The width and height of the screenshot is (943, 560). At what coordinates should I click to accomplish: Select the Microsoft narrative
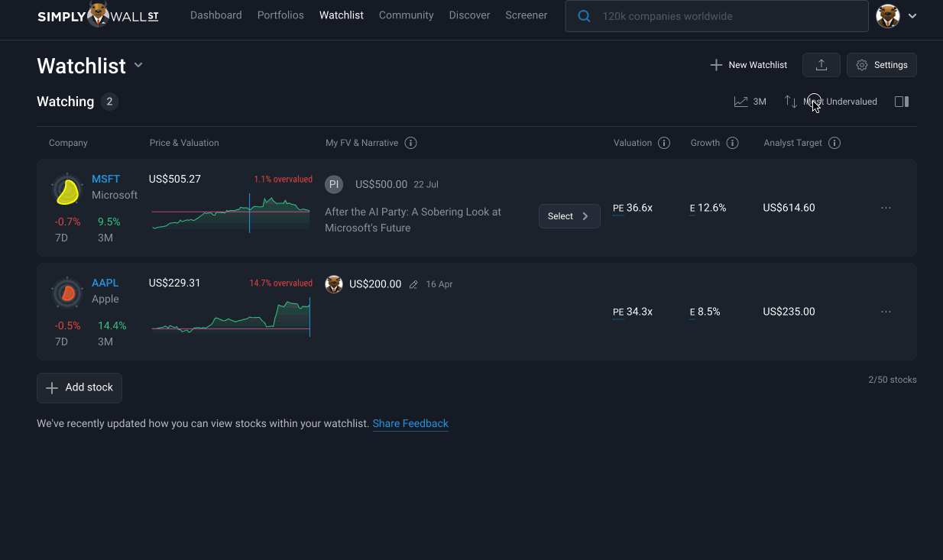coord(569,216)
